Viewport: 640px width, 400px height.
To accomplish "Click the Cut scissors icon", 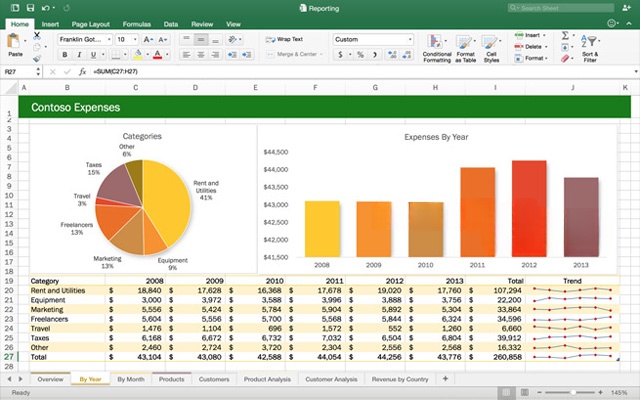I will (x=37, y=36).
